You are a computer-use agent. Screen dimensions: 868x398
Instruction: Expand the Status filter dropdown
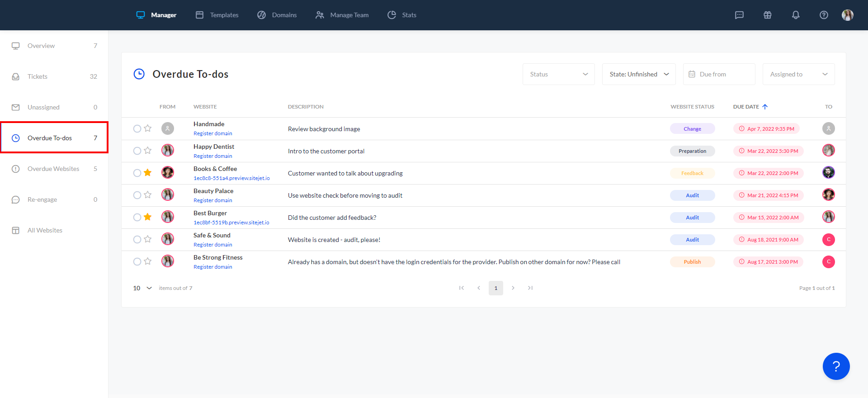(558, 74)
